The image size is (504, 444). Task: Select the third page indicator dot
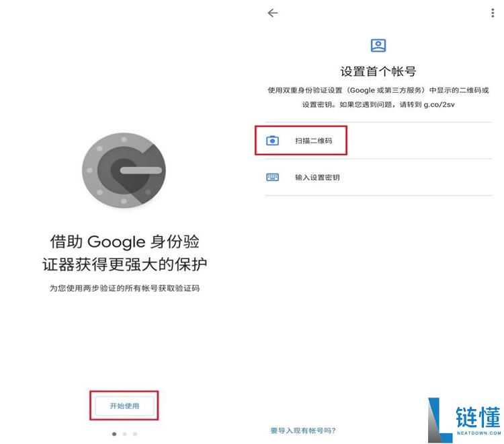(x=135, y=434)
